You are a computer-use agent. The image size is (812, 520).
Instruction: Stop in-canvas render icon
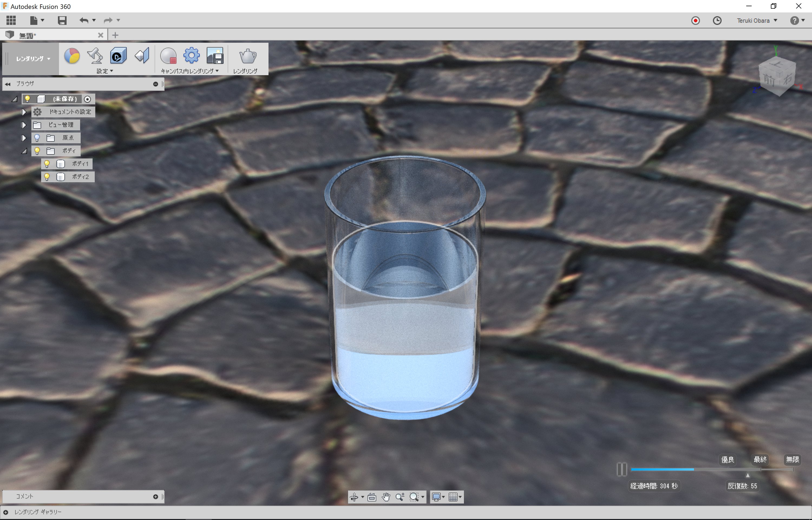click(x=168, y=56)
